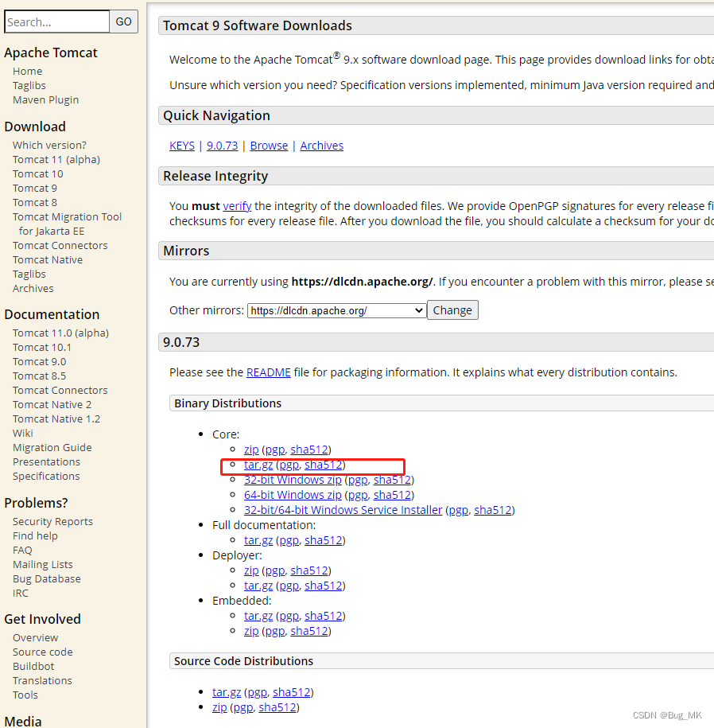Download Deployer tar.gz
This screenshot has width=714, height=728.
point(258,586)
